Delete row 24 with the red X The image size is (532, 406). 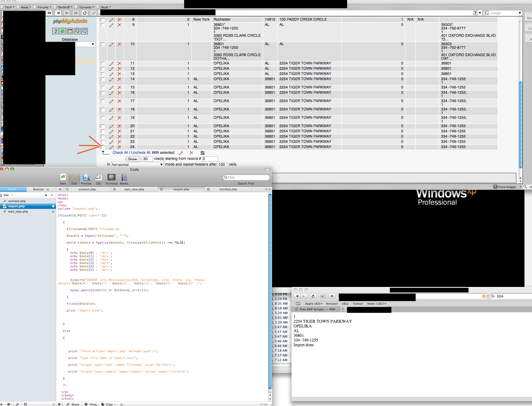click(119, 147)
